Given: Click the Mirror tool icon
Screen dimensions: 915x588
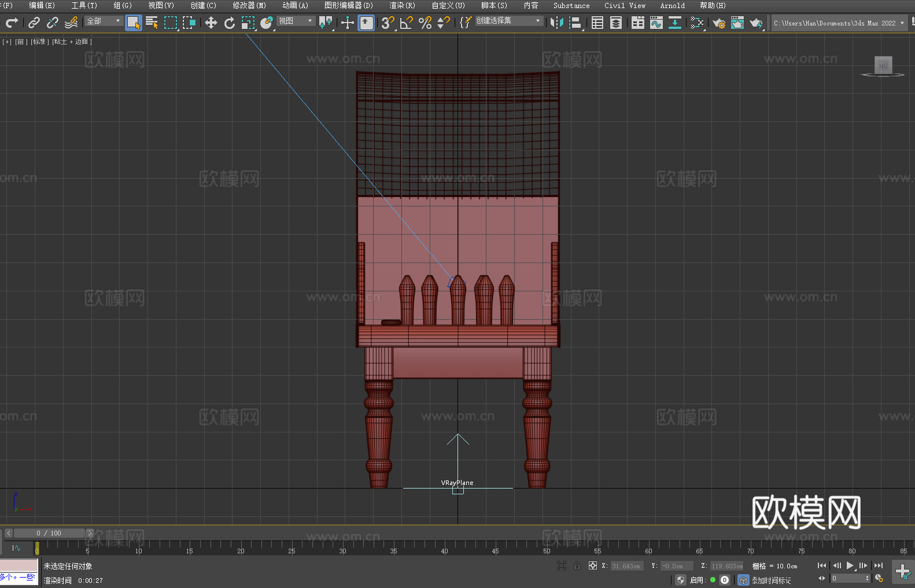Looking at the screenshot, I should [x=557, y=23].
